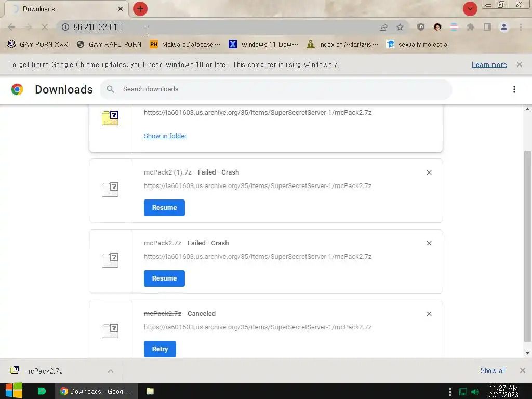Bookmark this page with the star
Viewport: 532px width, 399px height.
pyautogui.click(x=400, y=27)
